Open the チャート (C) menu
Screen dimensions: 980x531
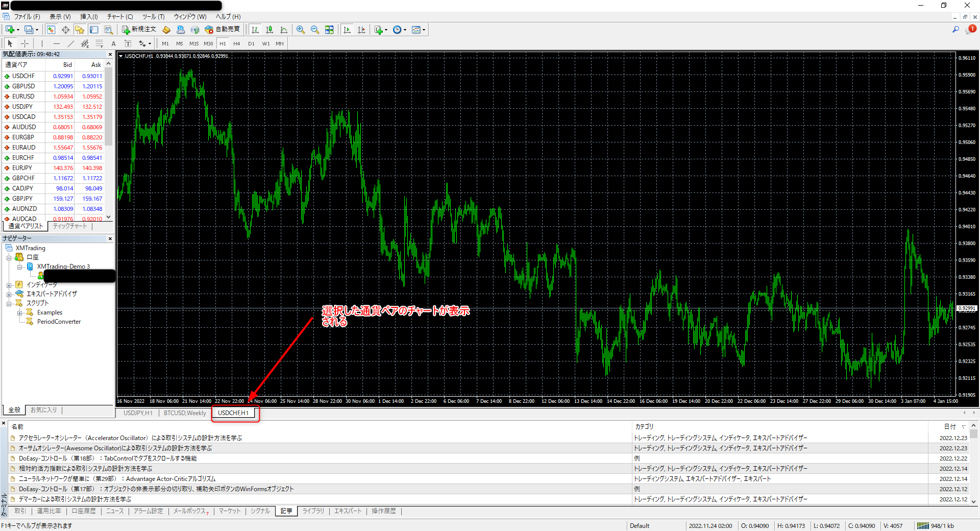click(x=119, y=17)
